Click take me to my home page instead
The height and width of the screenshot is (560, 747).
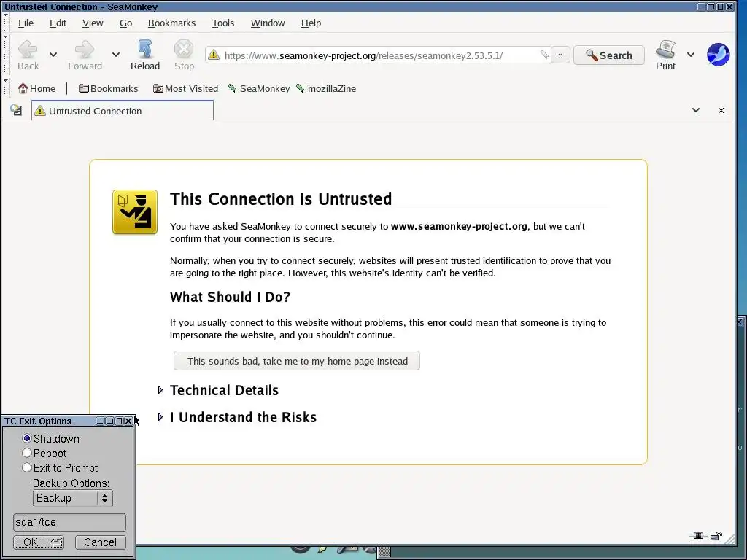tap(297, 361)
